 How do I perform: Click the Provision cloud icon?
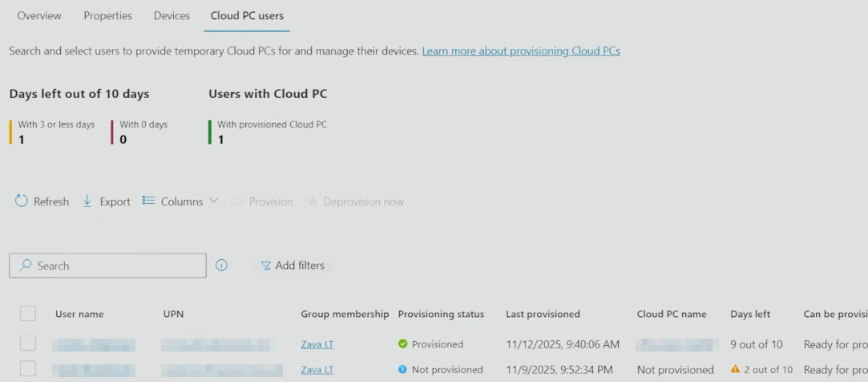coord(237,201)
